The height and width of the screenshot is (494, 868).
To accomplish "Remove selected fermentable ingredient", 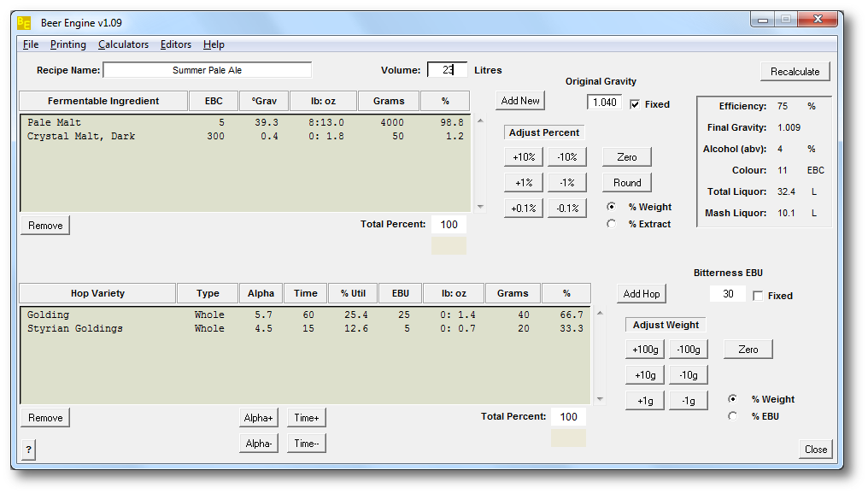I will (x=45, y=226).
